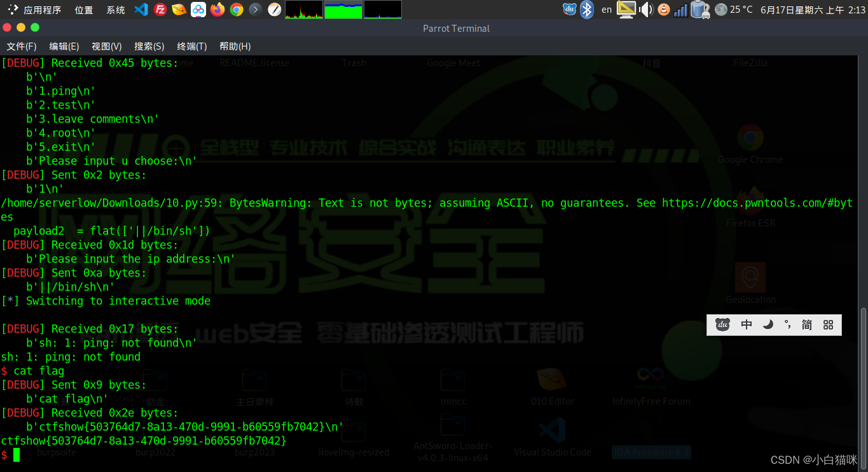Toggle Chinese input mode '中' on IME bar
This screenshot has height=472, width=868.
747,324
